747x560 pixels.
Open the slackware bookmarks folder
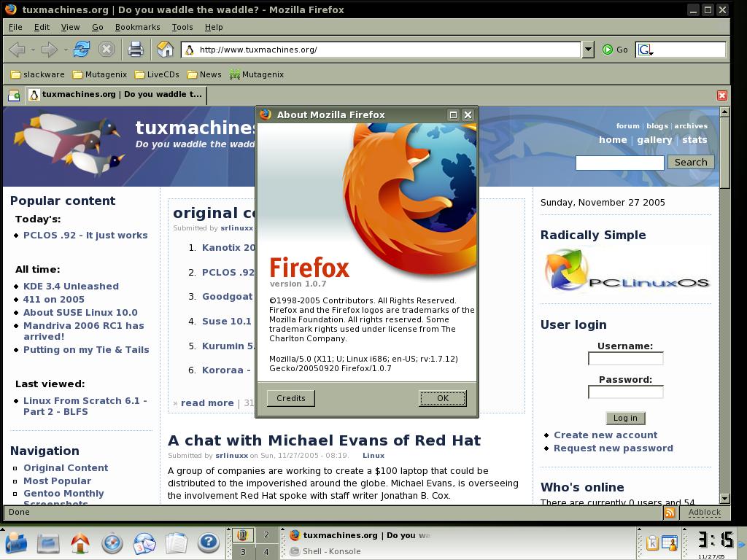tap(38, 74)
